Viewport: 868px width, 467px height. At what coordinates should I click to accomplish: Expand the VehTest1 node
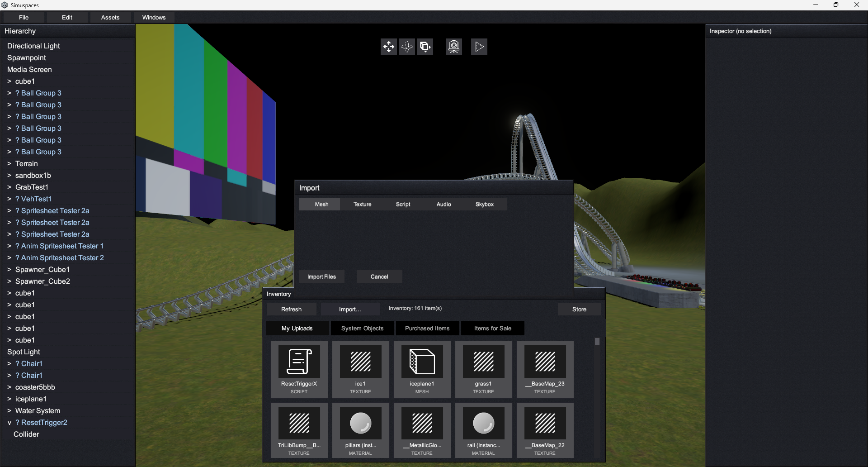(9, 199)
